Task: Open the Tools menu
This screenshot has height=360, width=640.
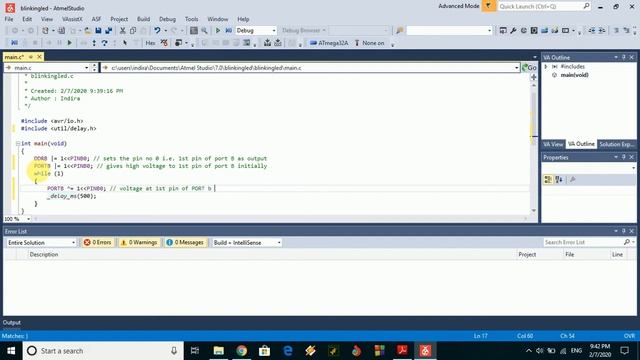Action: click(x=191, y=19)
